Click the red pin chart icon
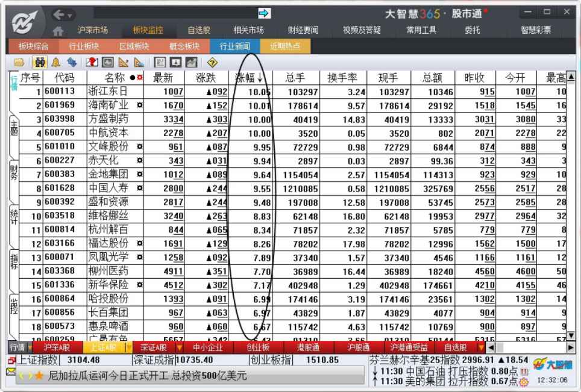Image resolution: width=581 pixels, height=392 pixels. 92,62
